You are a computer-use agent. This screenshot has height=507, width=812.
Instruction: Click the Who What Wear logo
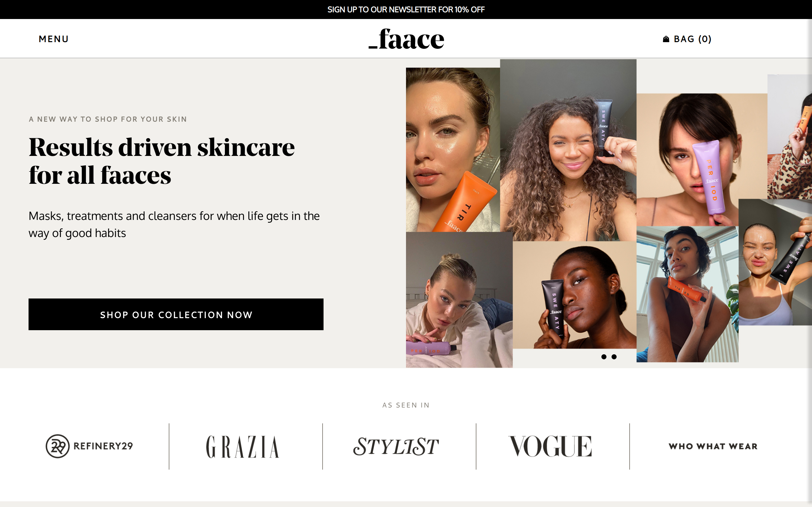point(713,446)
